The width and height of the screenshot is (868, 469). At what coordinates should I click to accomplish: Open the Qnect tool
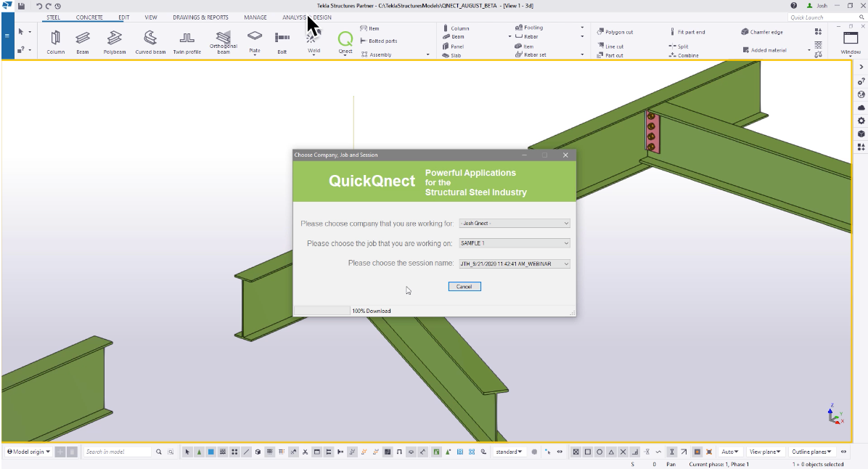pos(345,40)
